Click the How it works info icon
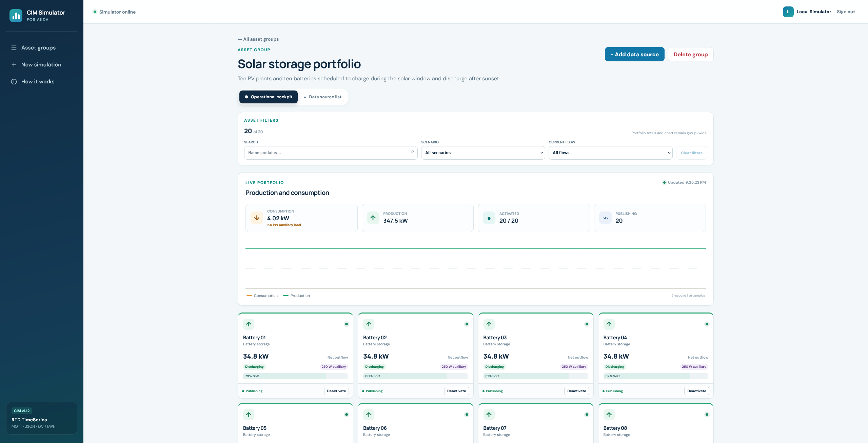This screenshot has height=443, width=868. coord(14,82)
